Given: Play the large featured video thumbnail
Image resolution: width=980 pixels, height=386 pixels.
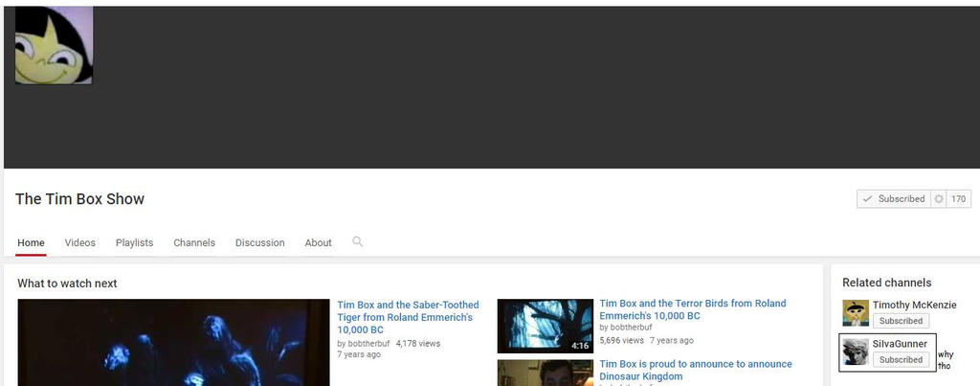Looking at the screenshot, I should [x=173, y=342].
